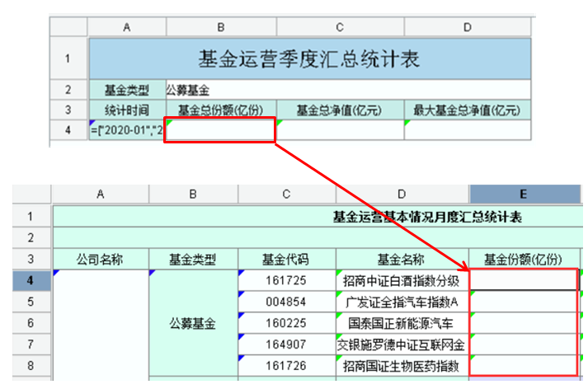
Task: Click the fund code cell 164907
Action: (x=286, y=344)
